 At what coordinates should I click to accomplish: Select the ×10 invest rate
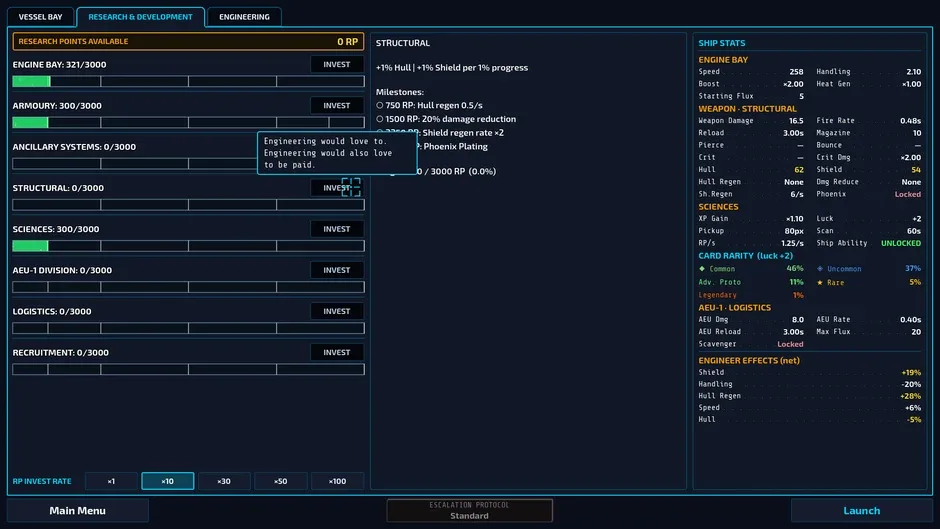pyautogui.click(x=168, y=481)
